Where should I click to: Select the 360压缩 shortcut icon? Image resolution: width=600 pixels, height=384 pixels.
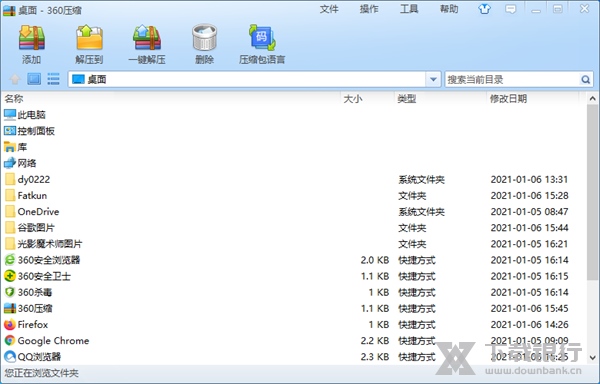[10, 308]
